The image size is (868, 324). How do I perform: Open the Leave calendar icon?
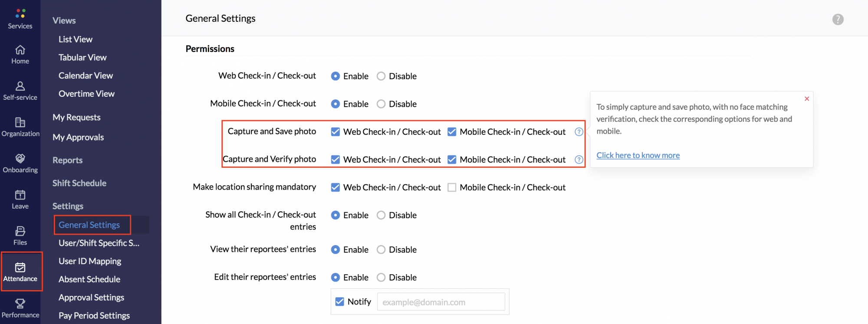20,195
